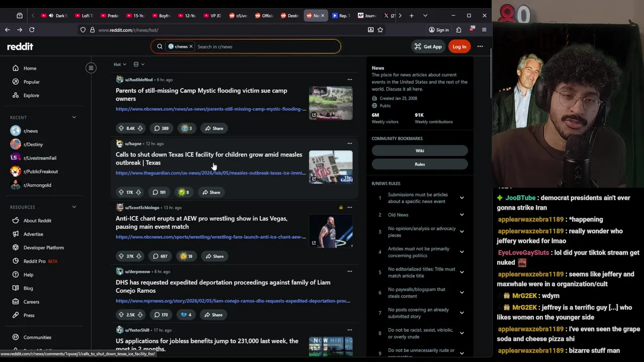Go to r/LivestreamFail in recent list

point(40,158)
